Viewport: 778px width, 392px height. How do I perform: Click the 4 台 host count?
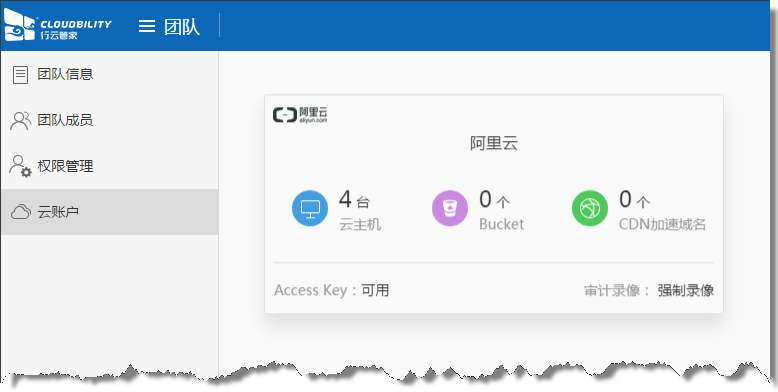click(354, 199)
